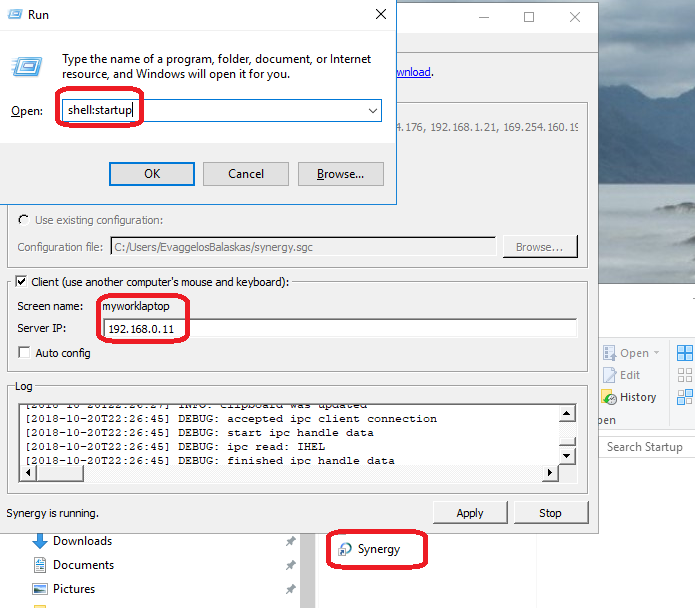The width and height of the screenshot is (695, 608).
Task: Enable the Auto config checkbox
Action: pyautogui.click(x=24, y=353)
